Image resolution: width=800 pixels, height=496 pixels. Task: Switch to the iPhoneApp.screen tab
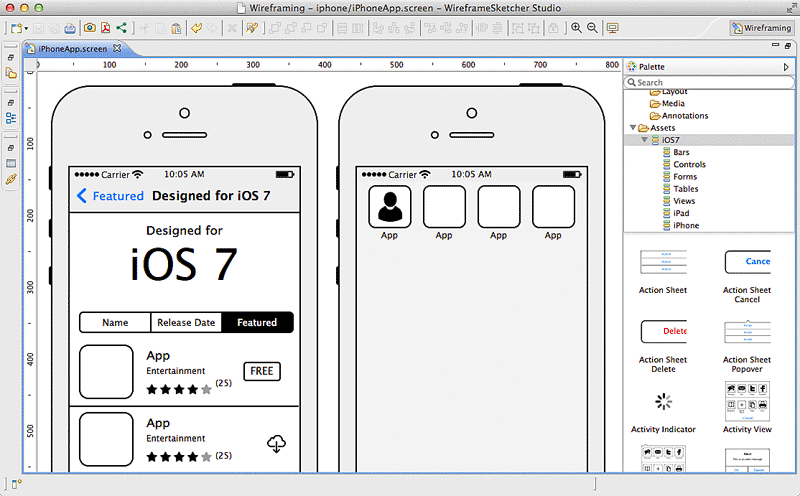pos(73,48)
